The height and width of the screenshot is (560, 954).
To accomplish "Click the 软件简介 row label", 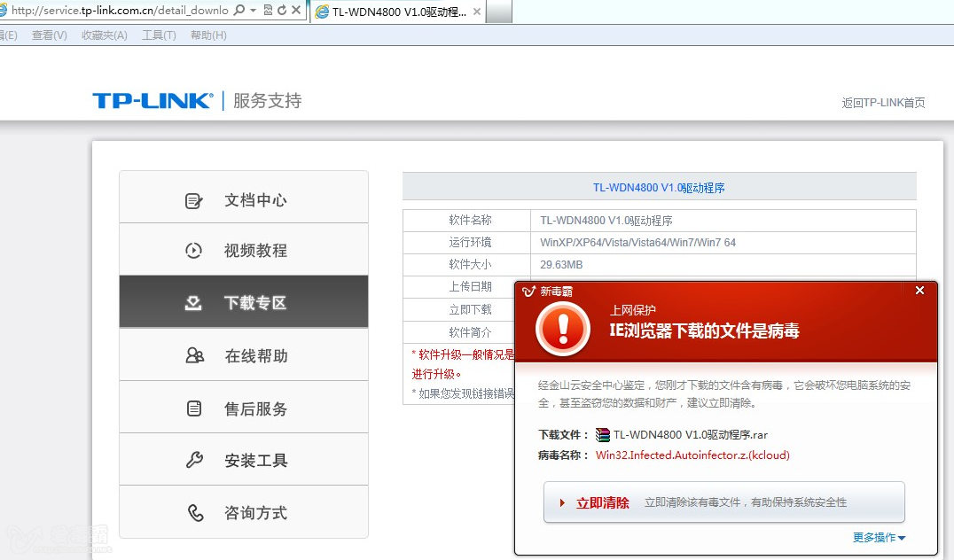I will pyautogui.click(x=470, y=332).
